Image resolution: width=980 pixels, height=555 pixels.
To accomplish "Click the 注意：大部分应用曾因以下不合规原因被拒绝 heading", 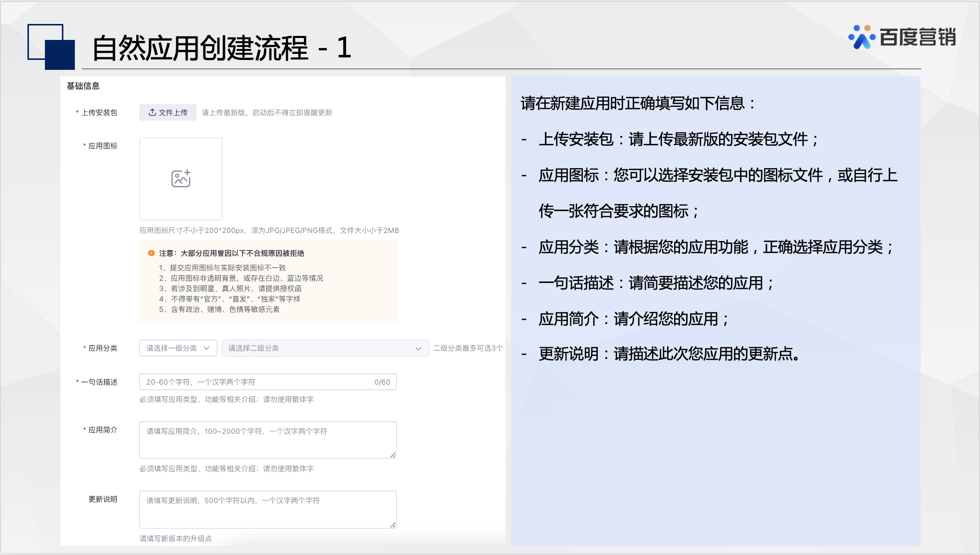I will coord(232,253).
